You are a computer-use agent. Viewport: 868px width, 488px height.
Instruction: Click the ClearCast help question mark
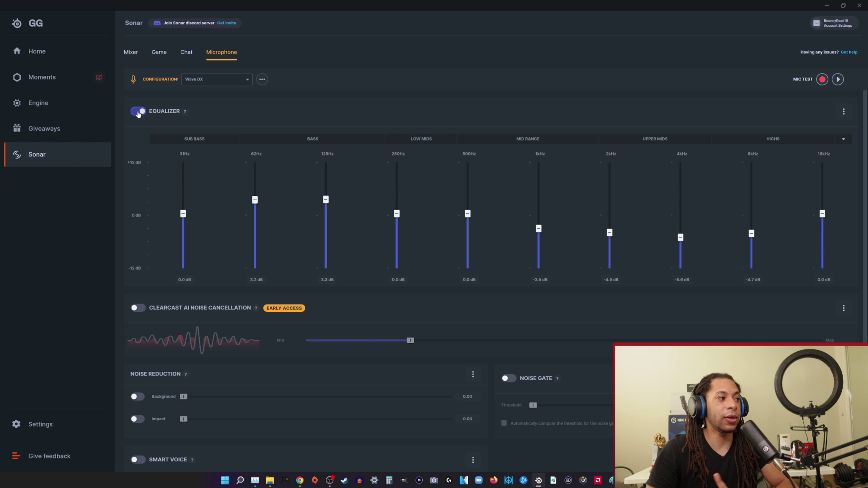(256, 308)
